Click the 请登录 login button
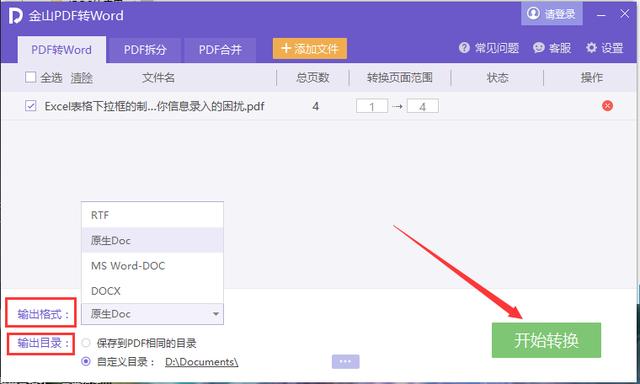Image resolution: width=640 pixels, height=384 pixels. (551, 14)
